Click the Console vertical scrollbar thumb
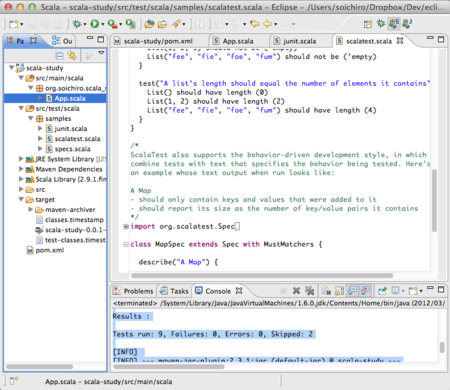450x390 pixels. [x=442, y=347]
